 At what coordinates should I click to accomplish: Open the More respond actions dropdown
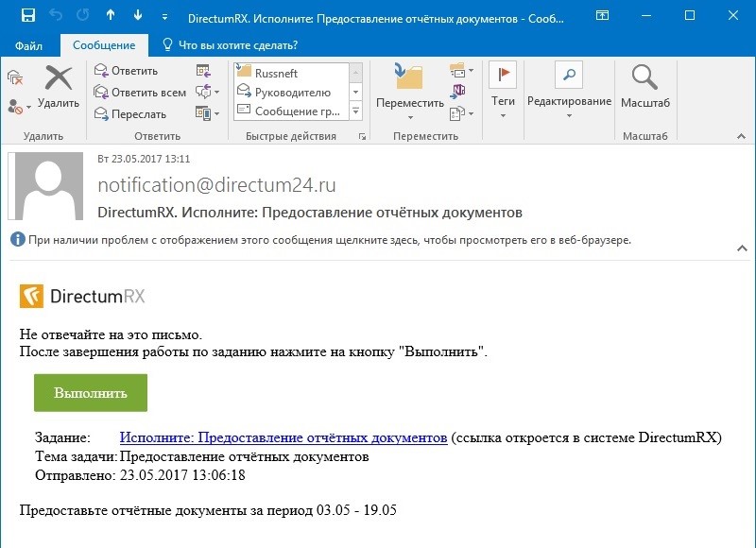207,113
